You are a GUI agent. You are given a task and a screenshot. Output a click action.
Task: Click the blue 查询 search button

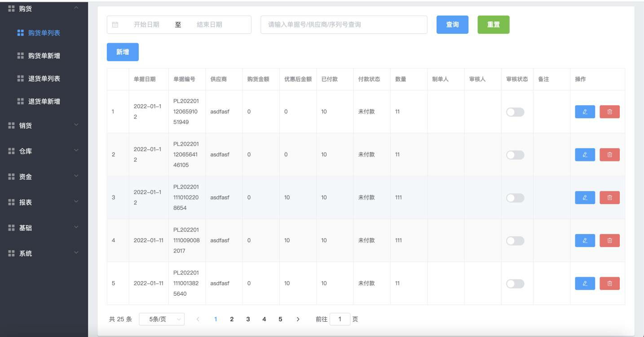452,25
